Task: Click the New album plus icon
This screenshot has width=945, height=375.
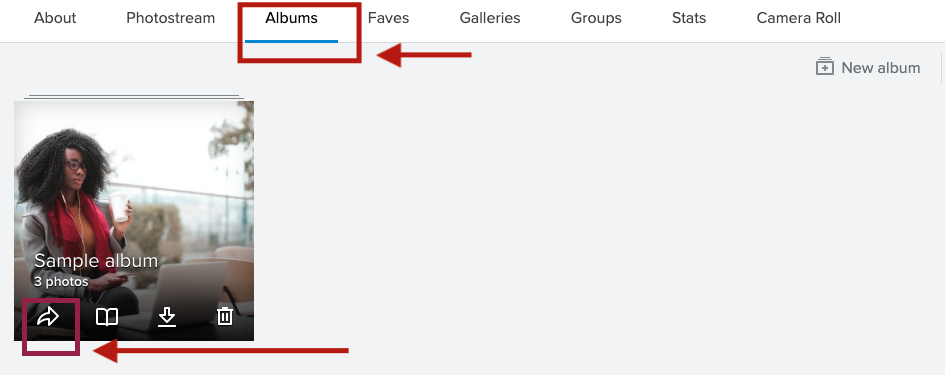Action: (824, 66)
